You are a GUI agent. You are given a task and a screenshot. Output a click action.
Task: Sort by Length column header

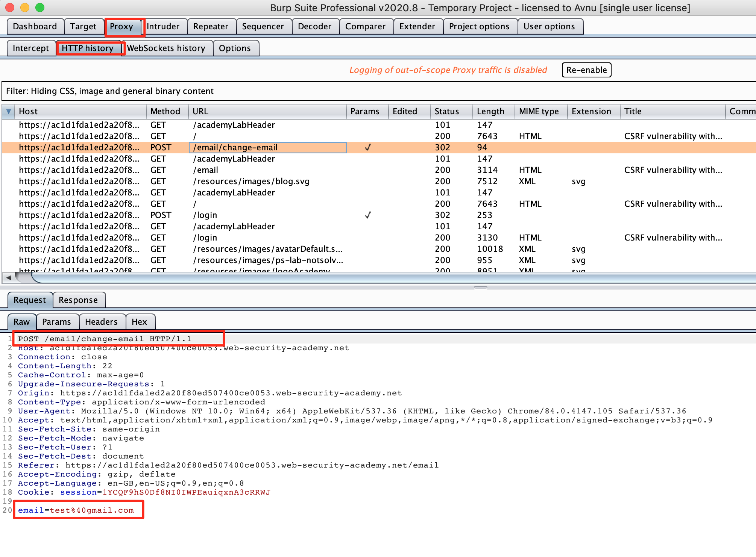(490, 112)
